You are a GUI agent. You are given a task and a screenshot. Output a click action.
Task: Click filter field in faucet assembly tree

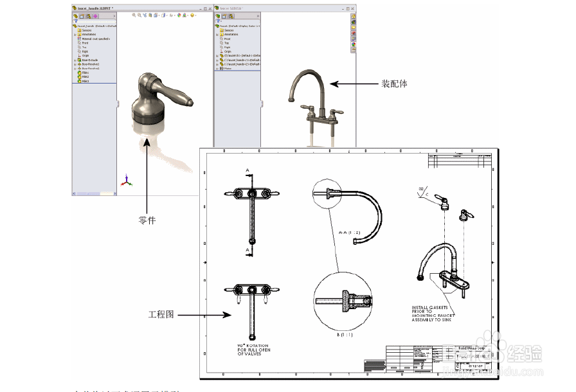238,21
